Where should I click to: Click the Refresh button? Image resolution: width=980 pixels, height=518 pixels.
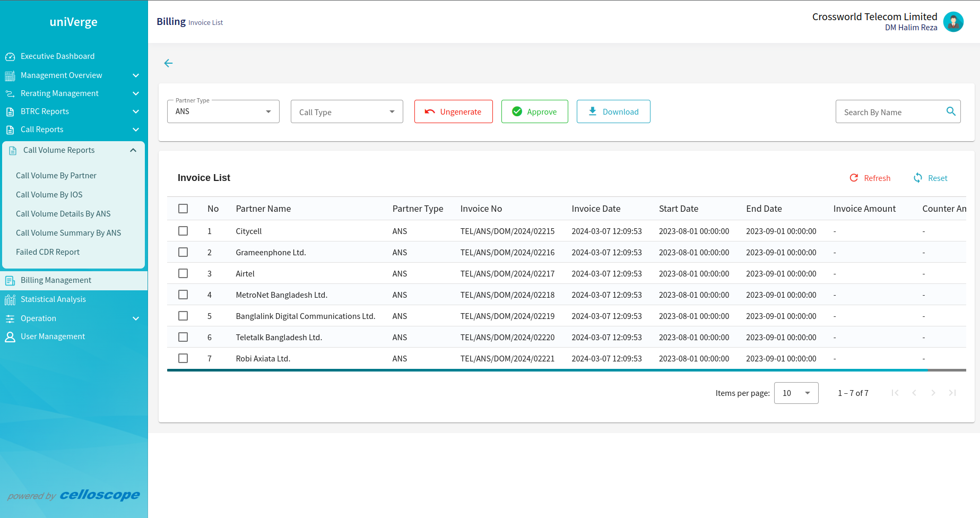(870, 178)
